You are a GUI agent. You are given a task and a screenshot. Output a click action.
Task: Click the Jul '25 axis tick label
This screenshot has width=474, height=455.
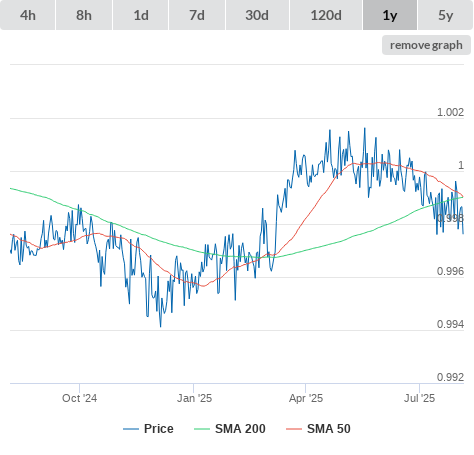419,398
